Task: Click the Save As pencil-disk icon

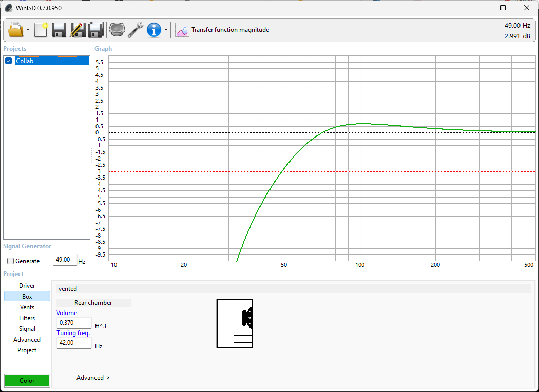Action: 78,30
